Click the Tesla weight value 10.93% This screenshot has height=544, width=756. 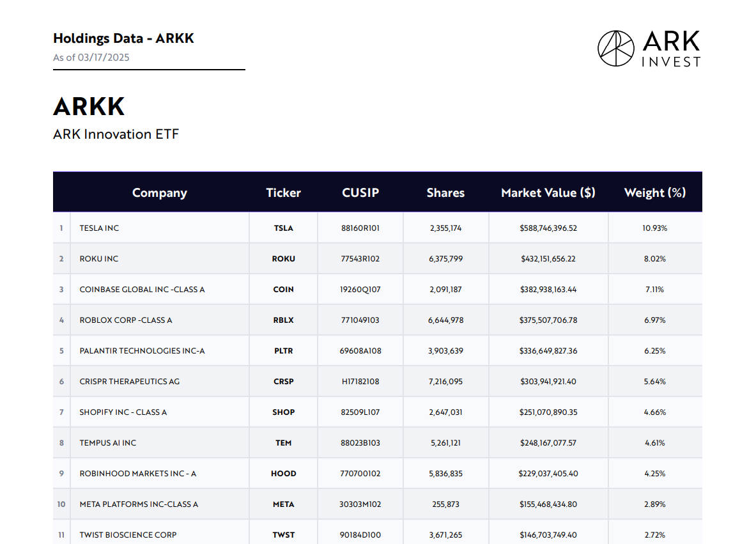pos(654,228)
